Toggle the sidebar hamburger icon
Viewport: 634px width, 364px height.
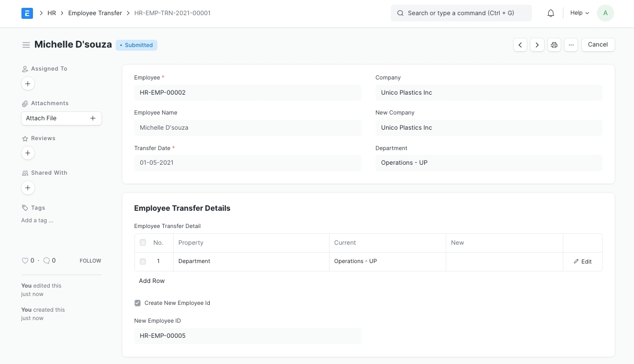[x=26, y=45]
